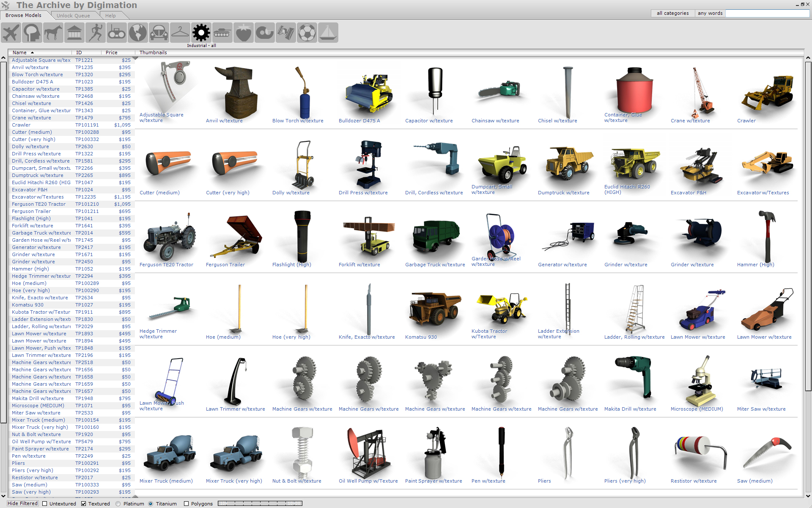Screen dimensions: 812x508
Task: Open the Office category (tape dispenser icon)
Action: [x=265, y=33]
